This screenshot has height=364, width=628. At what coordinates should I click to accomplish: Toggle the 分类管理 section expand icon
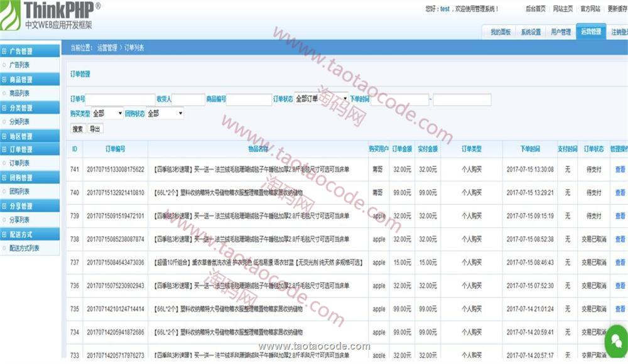(x=4, y=108)
